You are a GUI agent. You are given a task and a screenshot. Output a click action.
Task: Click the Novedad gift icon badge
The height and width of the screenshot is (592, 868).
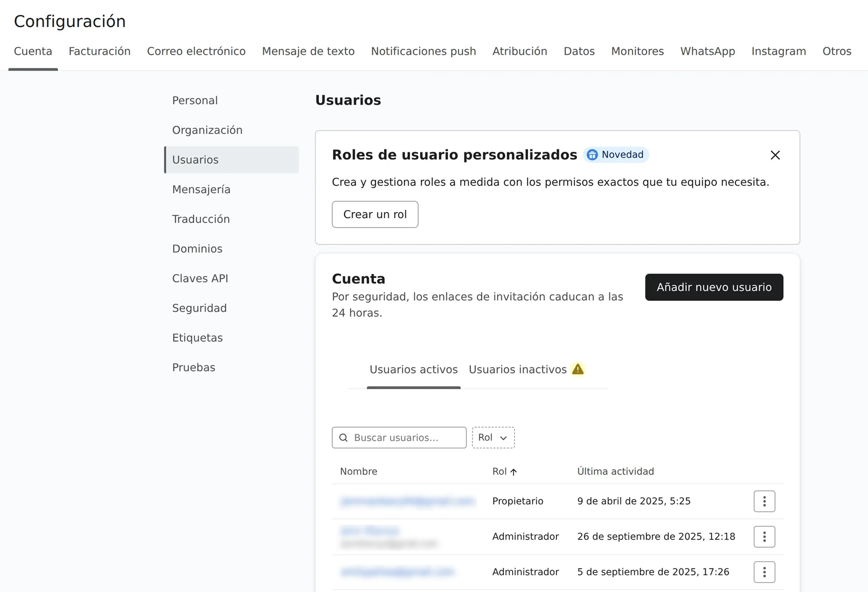point(592,155)
